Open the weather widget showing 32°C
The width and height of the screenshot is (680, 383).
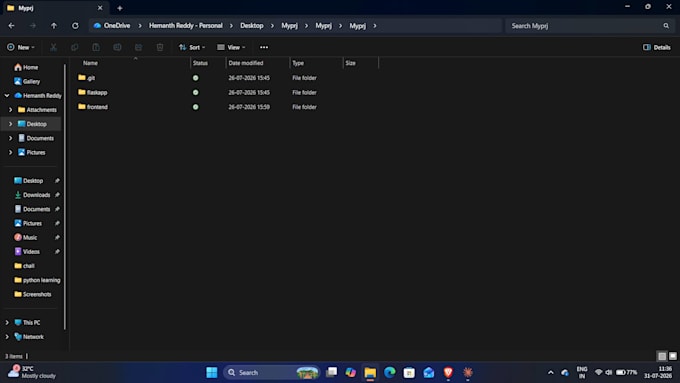(x=32, y=372)
